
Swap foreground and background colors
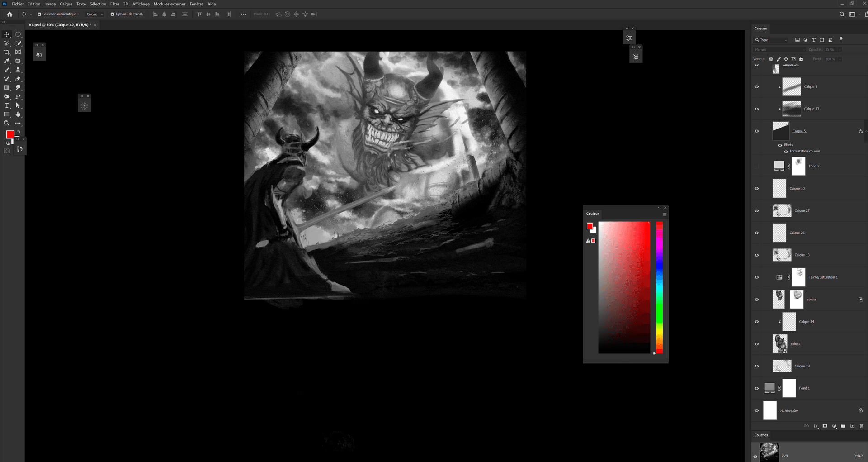coord(19,132)
